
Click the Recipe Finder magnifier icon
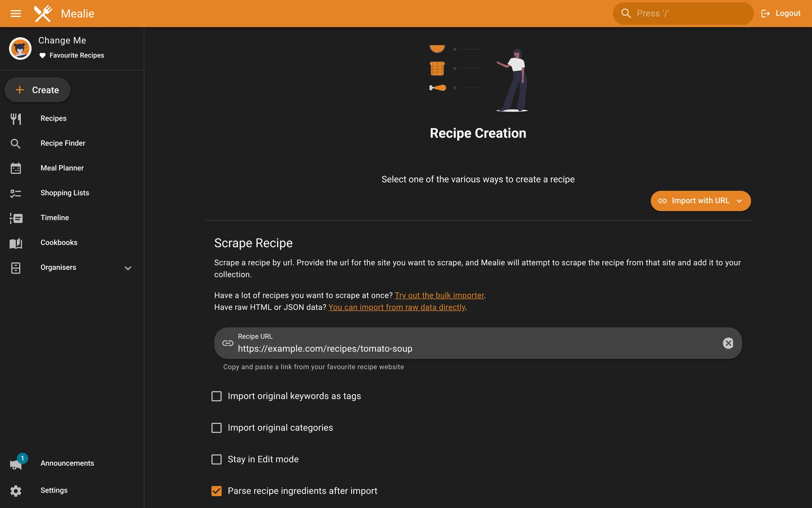[x=16, y=143]
